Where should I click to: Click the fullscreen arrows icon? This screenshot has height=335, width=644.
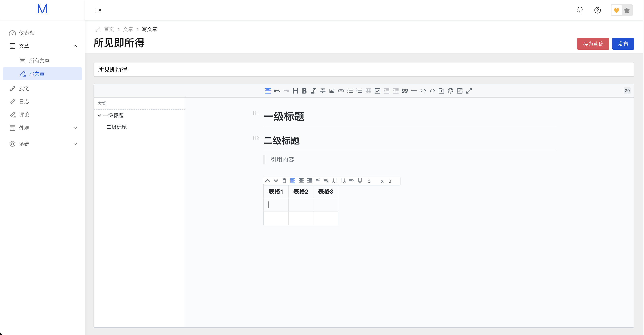coord(469,91)
